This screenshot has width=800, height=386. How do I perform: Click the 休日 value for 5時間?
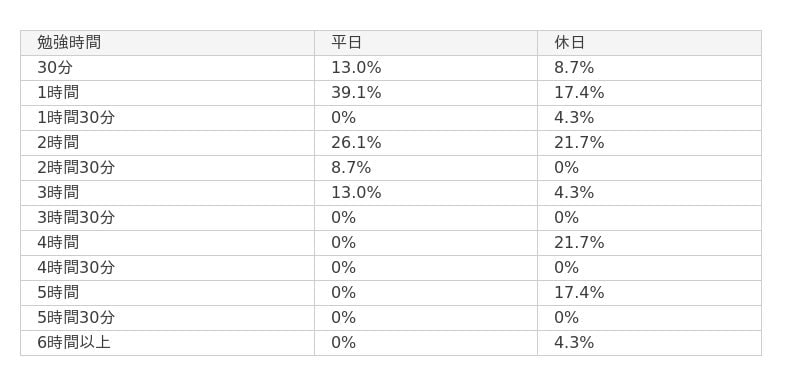(579, 293)
